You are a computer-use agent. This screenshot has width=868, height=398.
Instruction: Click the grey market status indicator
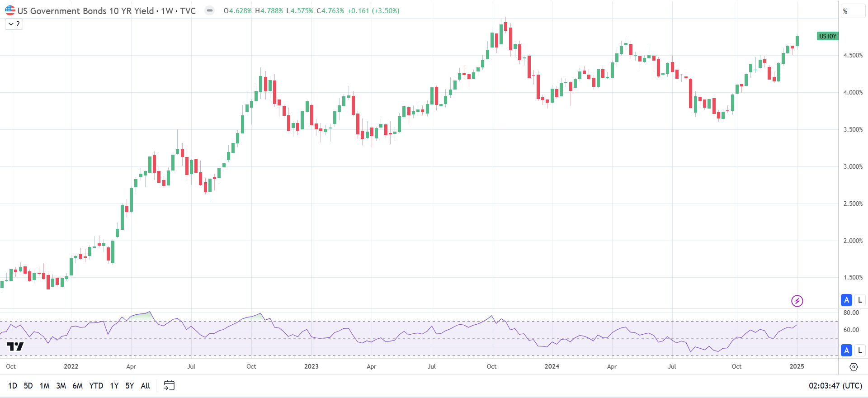point(209,10)
